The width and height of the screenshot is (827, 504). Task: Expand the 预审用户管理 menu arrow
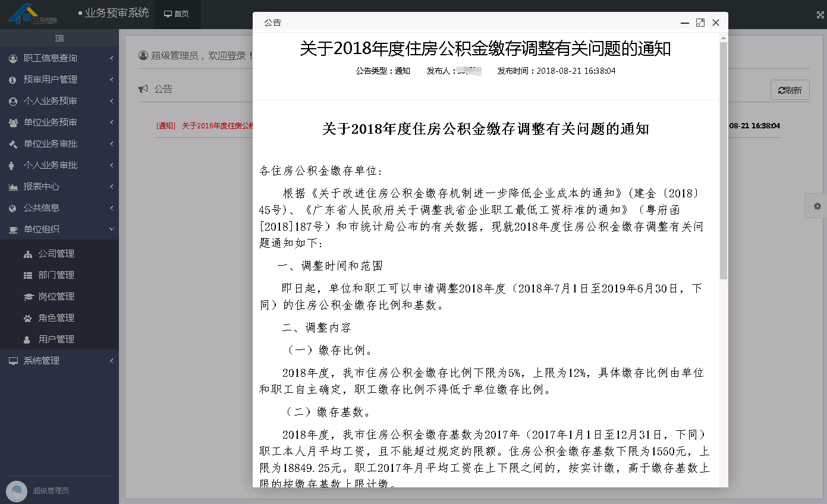tap(111, 80)
